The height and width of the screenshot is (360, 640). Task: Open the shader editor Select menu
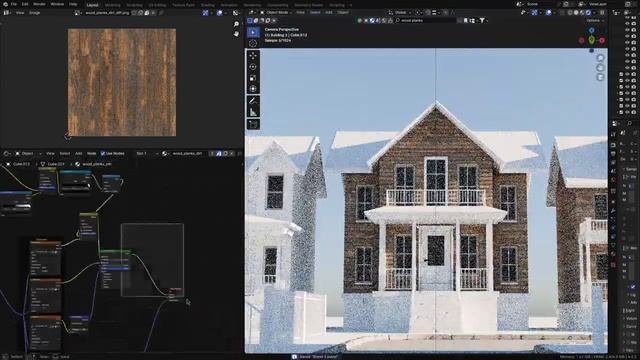64,153
